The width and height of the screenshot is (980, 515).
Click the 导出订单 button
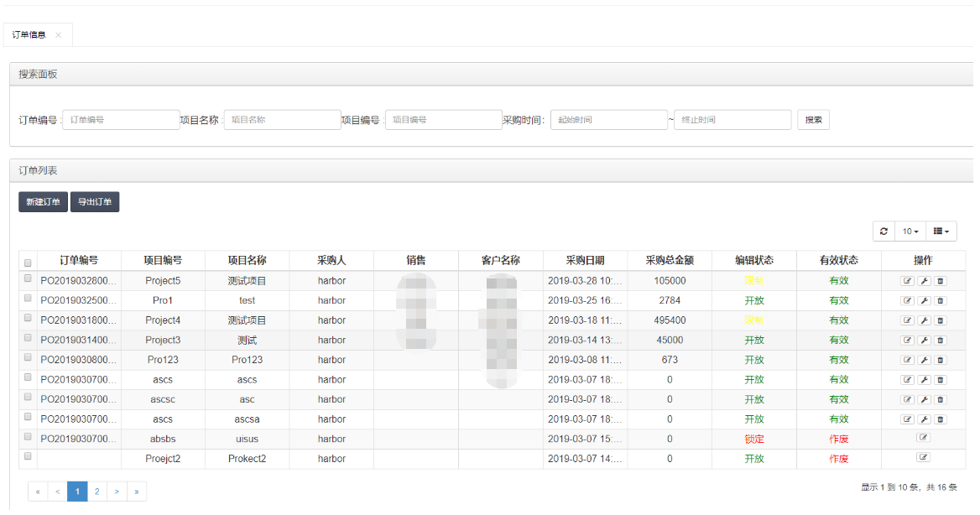click(x=95, y=202)
